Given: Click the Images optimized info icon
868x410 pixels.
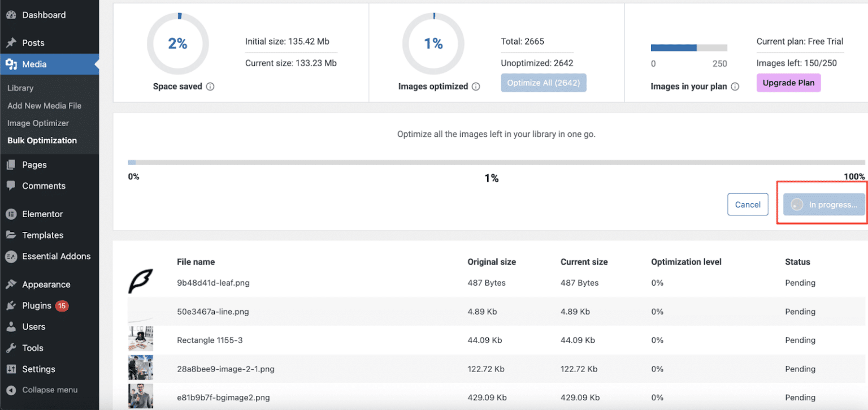Looking at the screenshot, I should pos(476,87).
